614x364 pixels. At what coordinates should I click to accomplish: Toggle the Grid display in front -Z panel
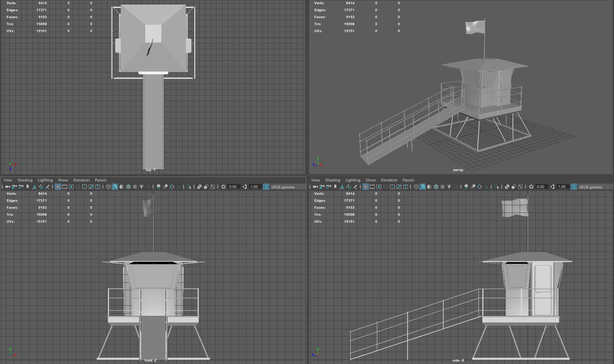point(58,187)
